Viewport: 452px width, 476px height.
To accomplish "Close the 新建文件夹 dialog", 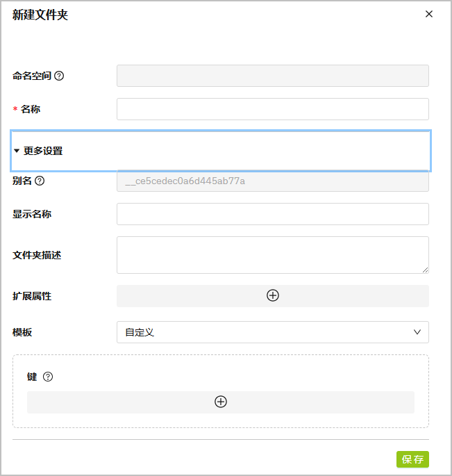I will pyautogui.click(x=429, y=14).
